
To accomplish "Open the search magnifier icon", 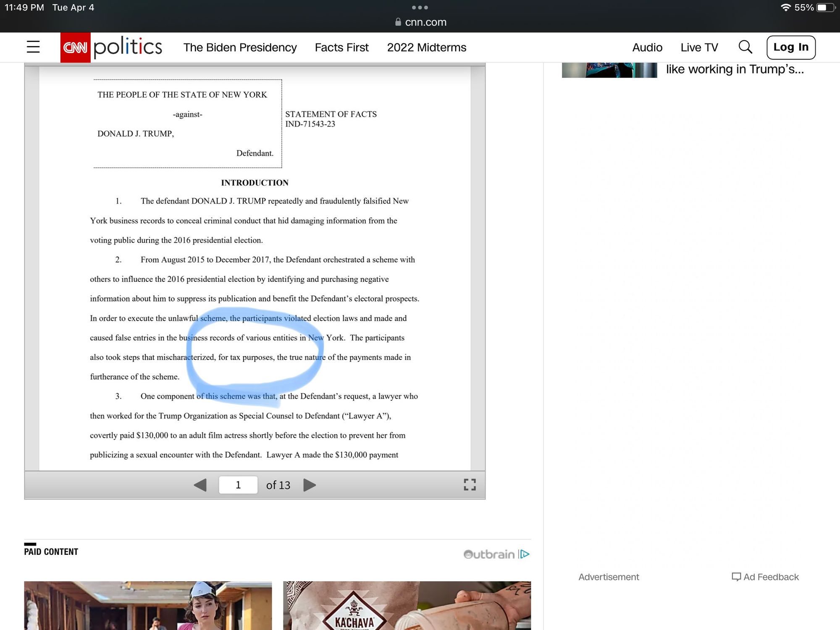I will coord(745,47).
